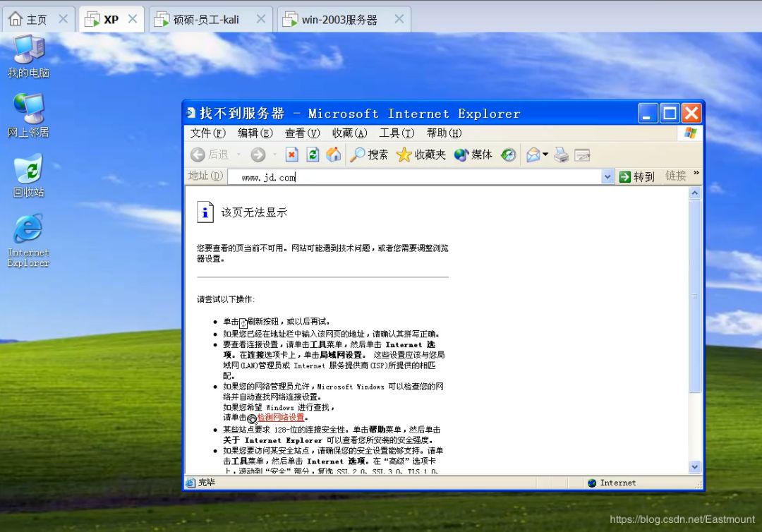762x532 pixels.
Task: Close the 硕硕-员工-kali tab
Action: click(x=261, y=19)
